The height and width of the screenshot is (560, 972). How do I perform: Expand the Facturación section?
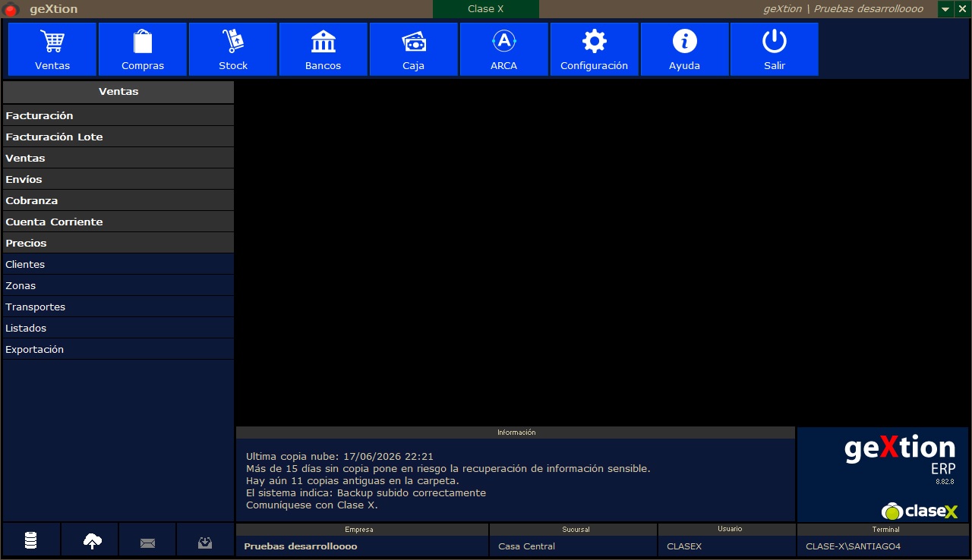[x=118, y=115]
